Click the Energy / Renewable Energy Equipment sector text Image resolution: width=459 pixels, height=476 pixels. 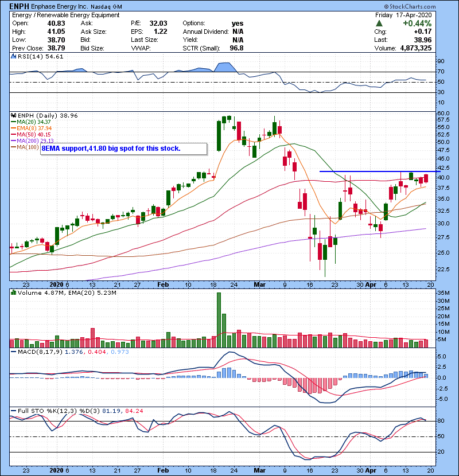tap(66, 15)
